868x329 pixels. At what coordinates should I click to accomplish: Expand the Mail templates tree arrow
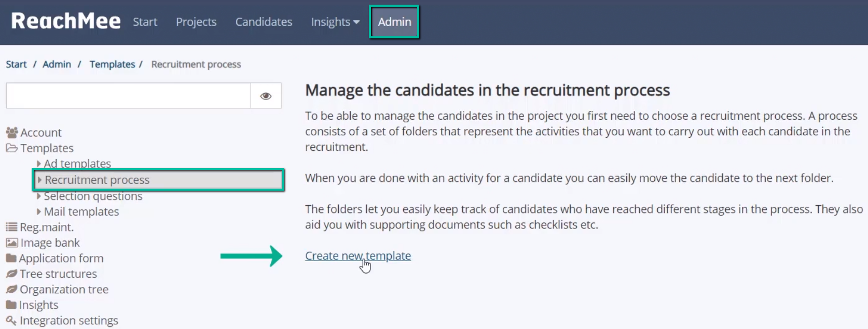(x=39, y=211)
